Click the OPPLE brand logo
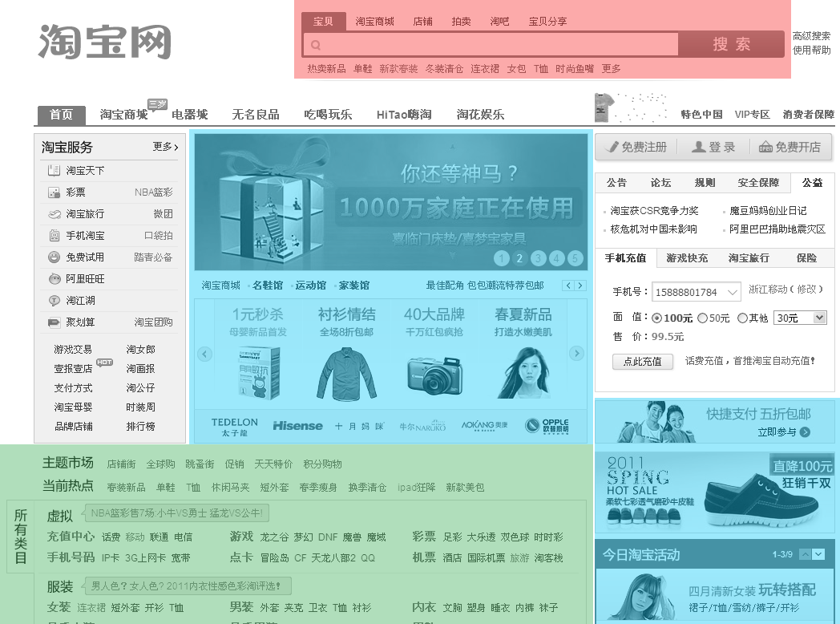840x624 pixels. click(547, 426)
